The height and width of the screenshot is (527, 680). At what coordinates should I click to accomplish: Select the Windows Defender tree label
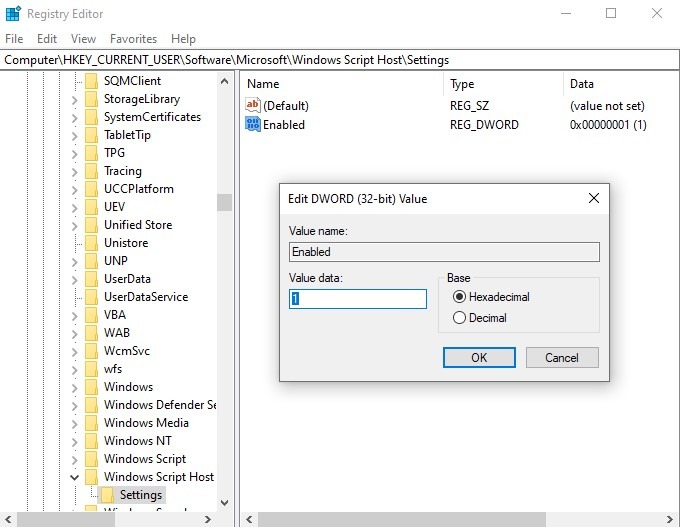pos(160,405)
